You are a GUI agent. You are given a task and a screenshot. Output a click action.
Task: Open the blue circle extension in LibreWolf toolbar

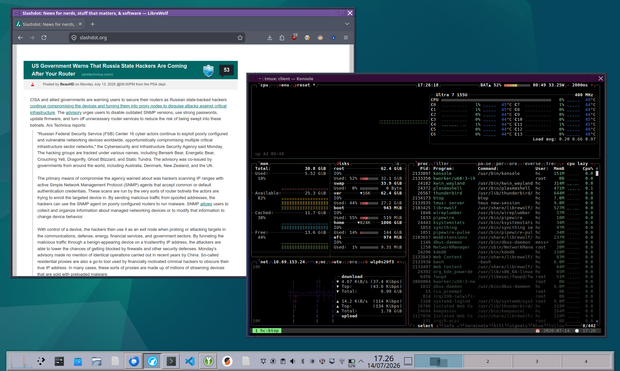click(333, 38)
